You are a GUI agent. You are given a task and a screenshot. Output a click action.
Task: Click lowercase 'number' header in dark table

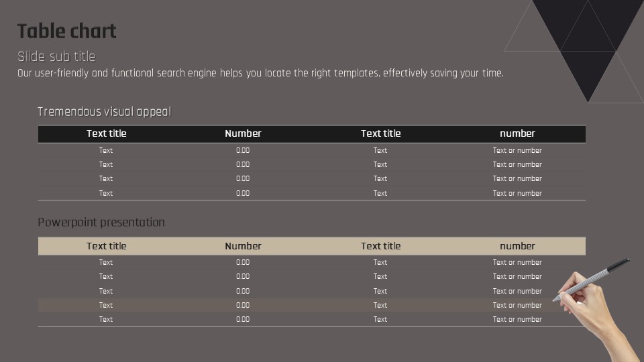[517, 133]
